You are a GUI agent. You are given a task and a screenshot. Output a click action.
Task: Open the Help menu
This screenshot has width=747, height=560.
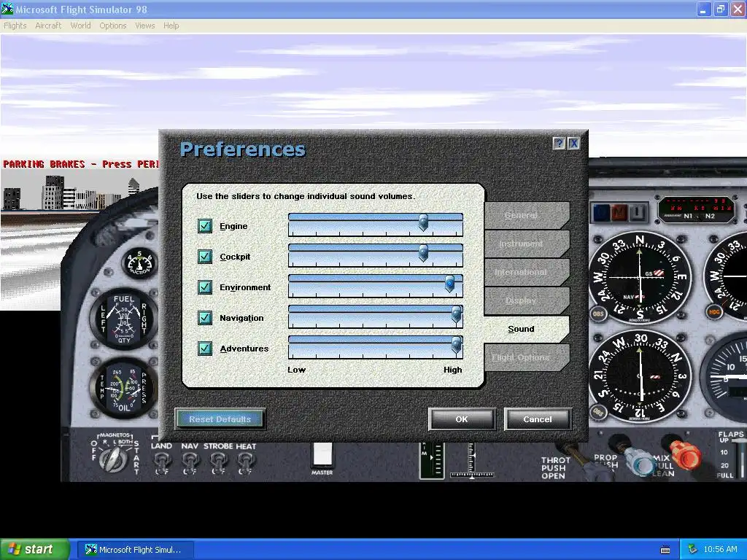pyautogui.click(x=171, y=26)
